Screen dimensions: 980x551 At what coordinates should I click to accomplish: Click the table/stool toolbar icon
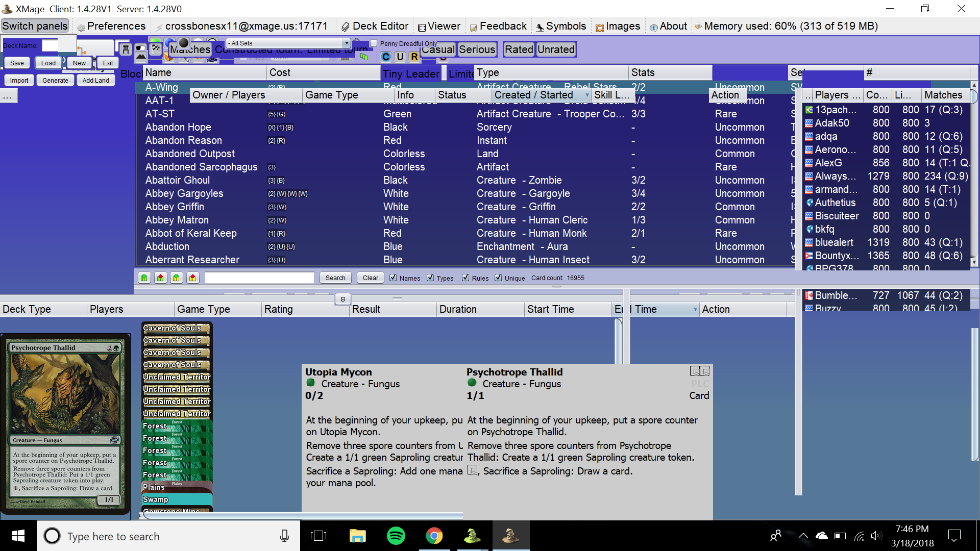pos(125,49)
